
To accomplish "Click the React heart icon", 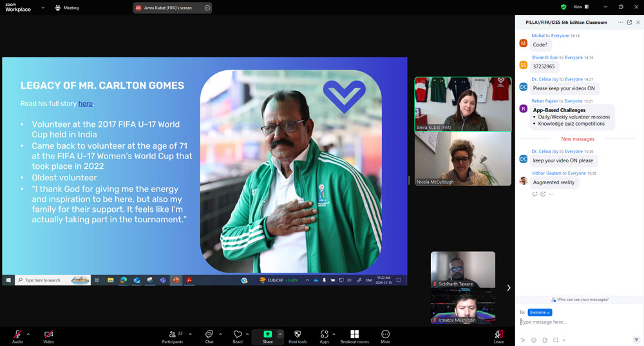I will tap(238, 334).
